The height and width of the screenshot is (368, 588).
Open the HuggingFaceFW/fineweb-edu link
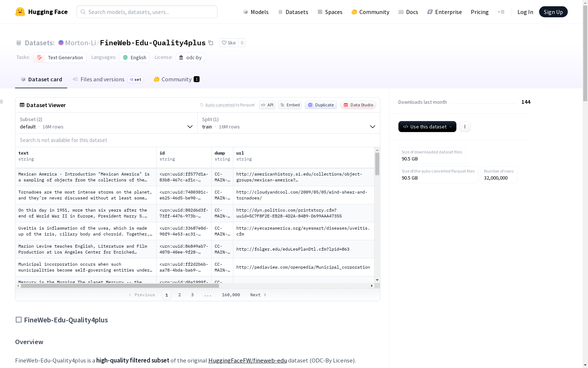(248, 360)
